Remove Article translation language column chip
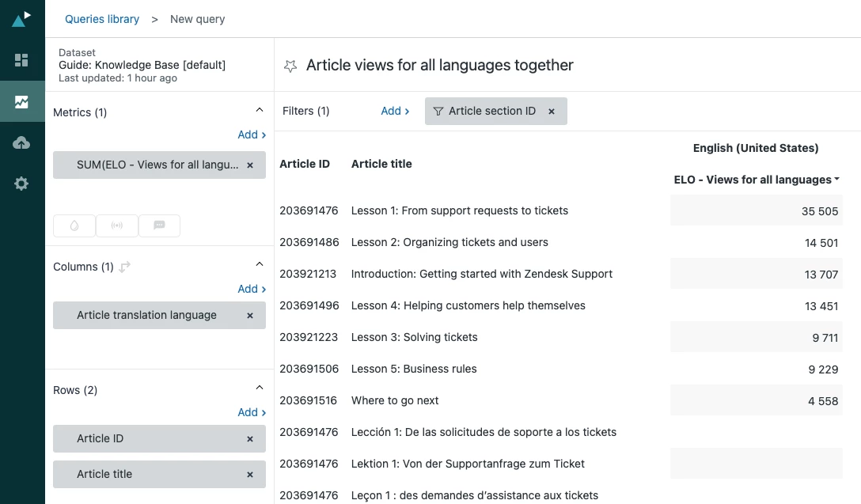 250,315
